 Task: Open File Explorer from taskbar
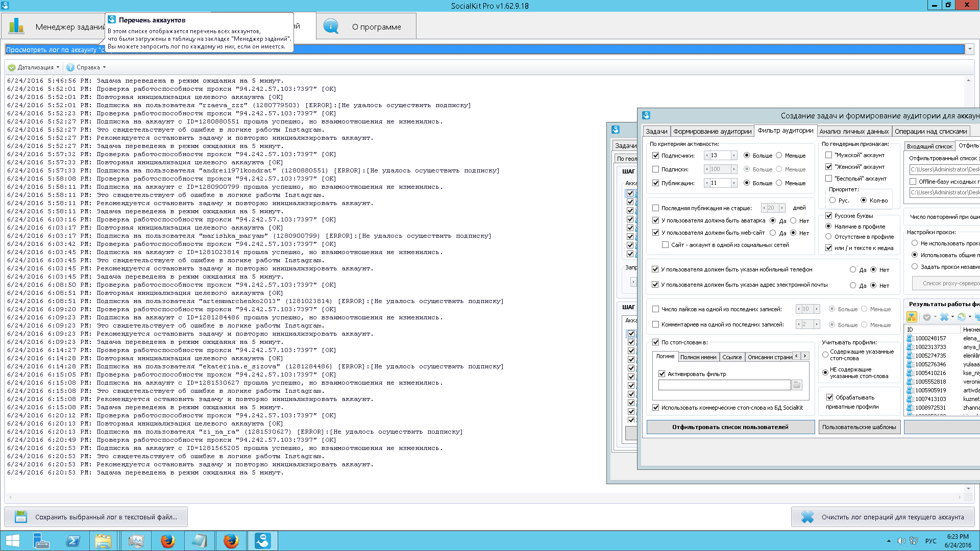103,541
